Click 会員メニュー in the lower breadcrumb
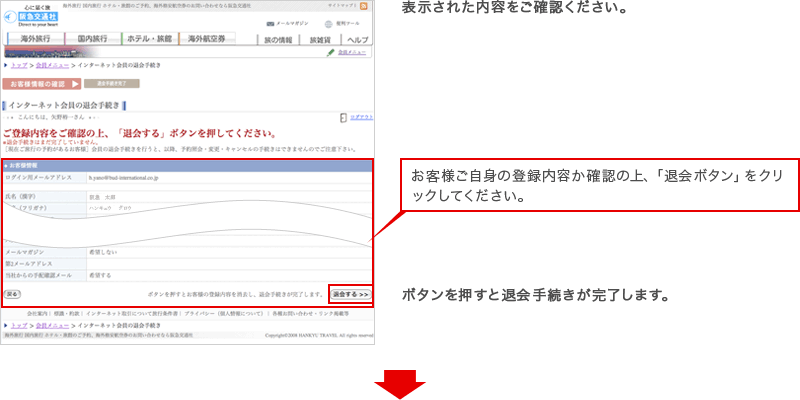The image size is (800, 400). (52, 326)
